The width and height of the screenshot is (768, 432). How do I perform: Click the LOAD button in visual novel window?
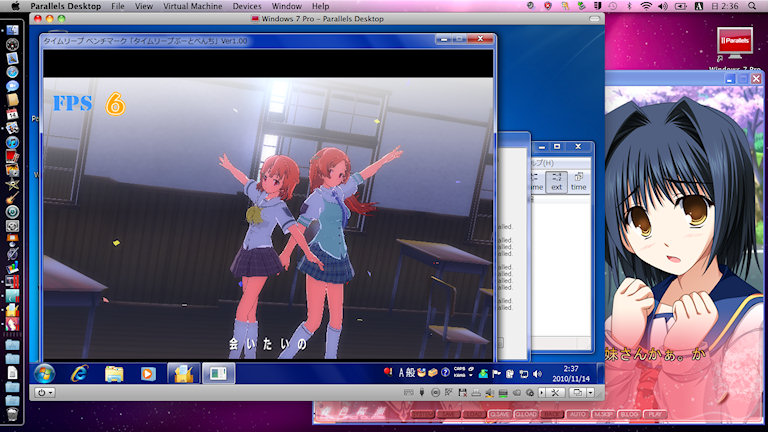click(474, 414)
